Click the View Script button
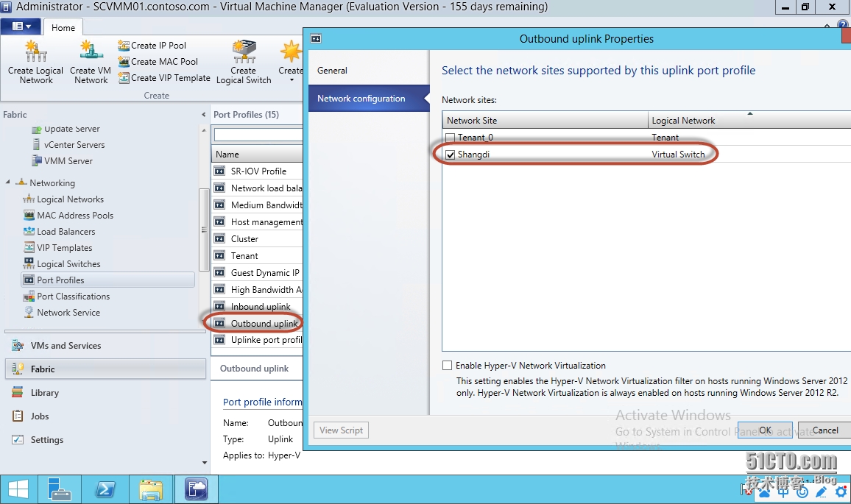 point(341,430)
